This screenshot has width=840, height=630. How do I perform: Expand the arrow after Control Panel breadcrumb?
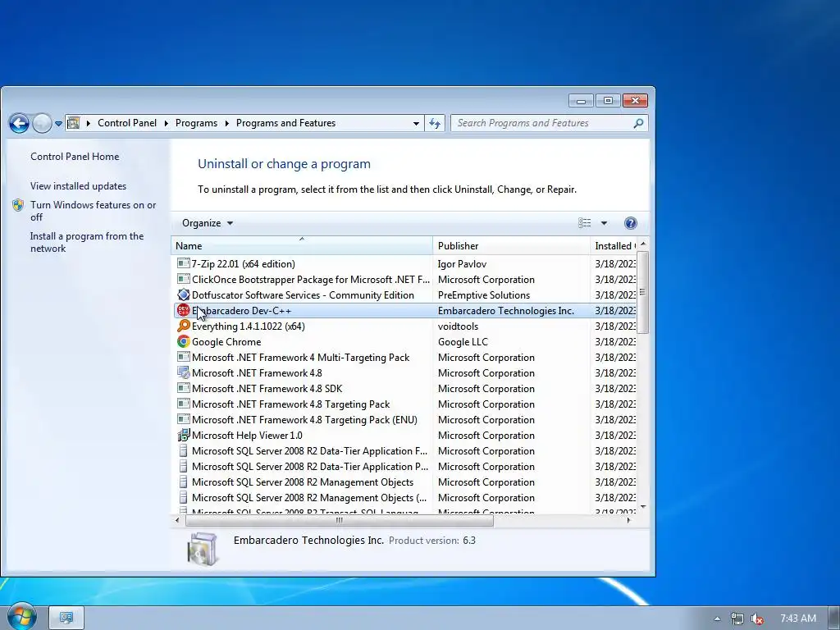[x=166, y=123]
